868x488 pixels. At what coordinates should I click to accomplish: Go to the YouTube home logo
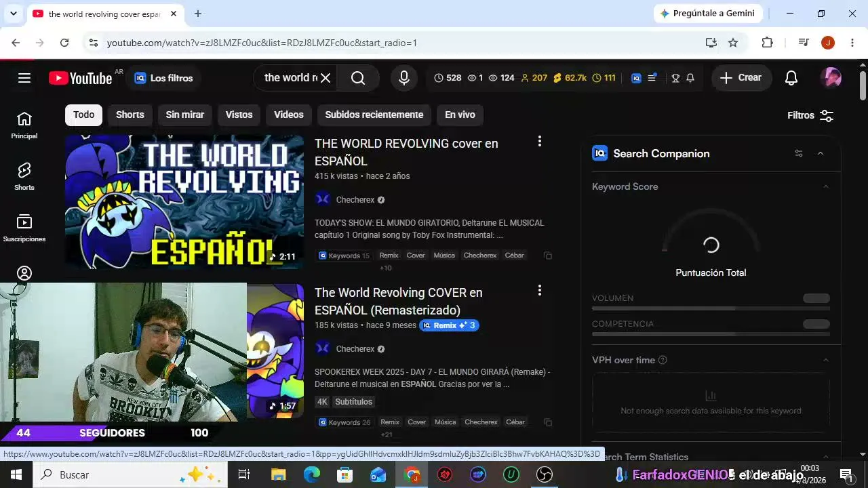click(x=81, y=78)
